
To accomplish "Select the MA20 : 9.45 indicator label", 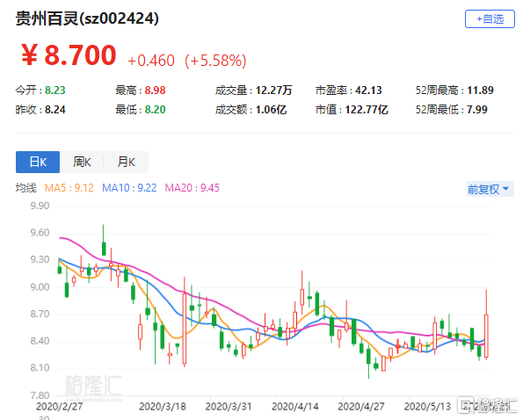I will point(192,188).
